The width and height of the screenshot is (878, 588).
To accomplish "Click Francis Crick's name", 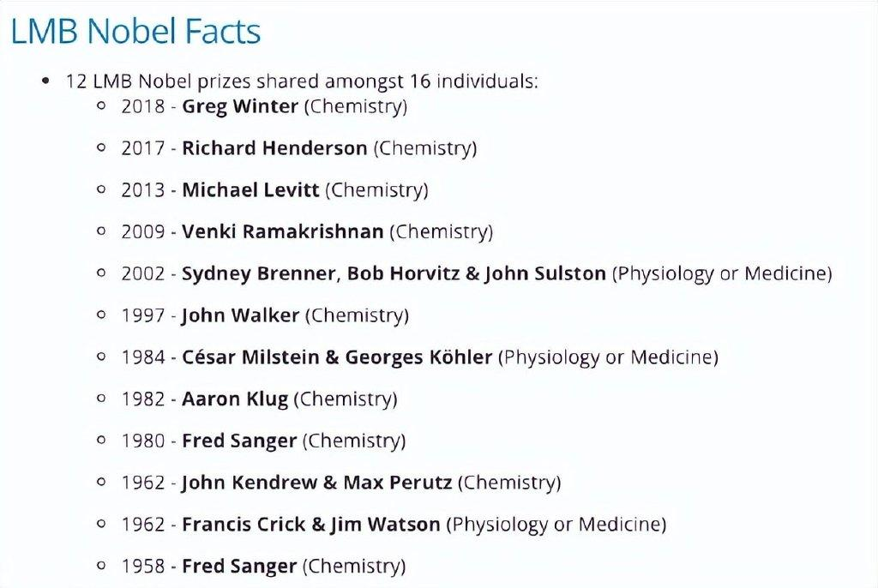I will pos(244,525).
